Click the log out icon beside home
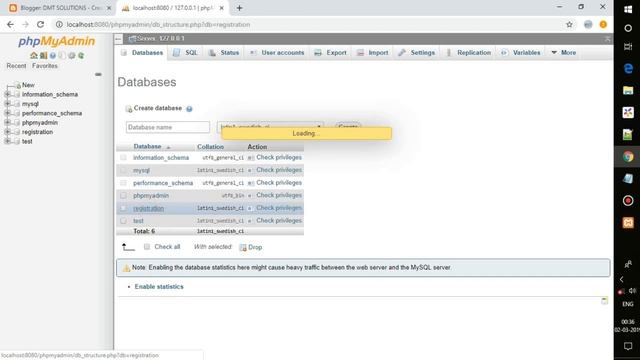This screenshot has width=640, height=360. 43,55
